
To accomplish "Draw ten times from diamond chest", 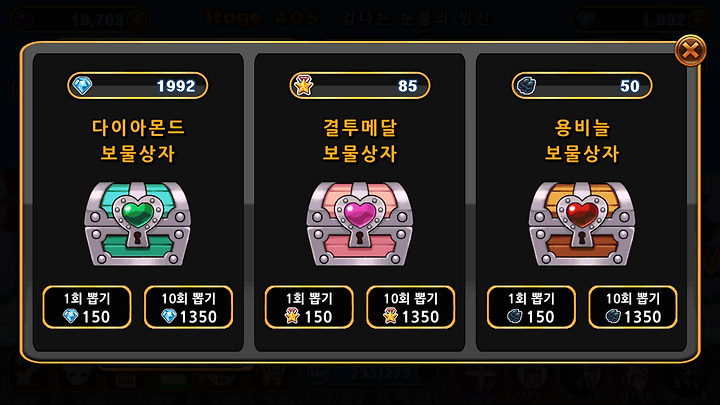I will click(x=188, y=307).
